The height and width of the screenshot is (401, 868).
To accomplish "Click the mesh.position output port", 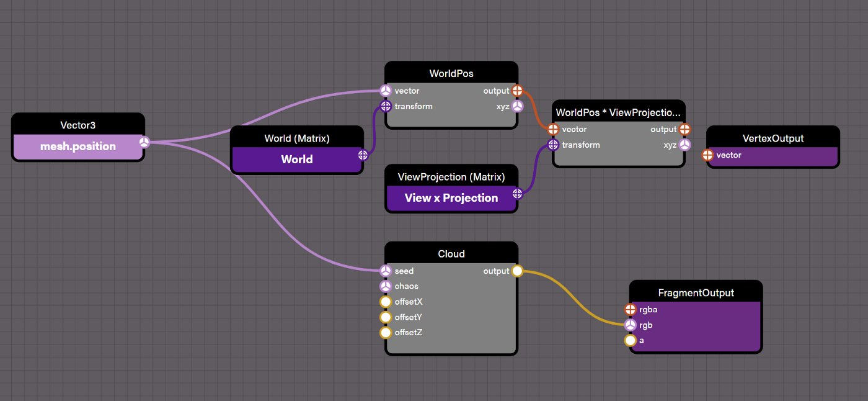I will coord(144,142).
